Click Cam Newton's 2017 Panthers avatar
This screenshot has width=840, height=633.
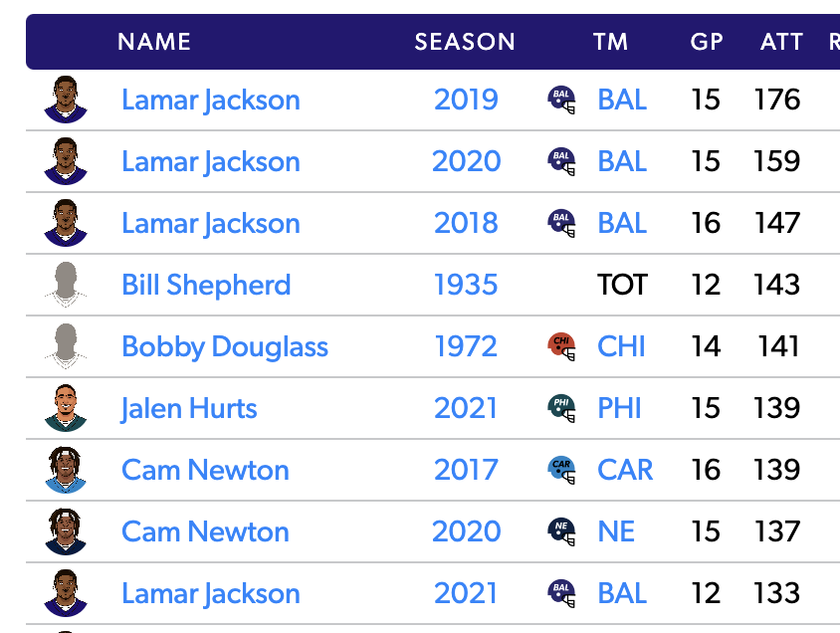(66, 470)
